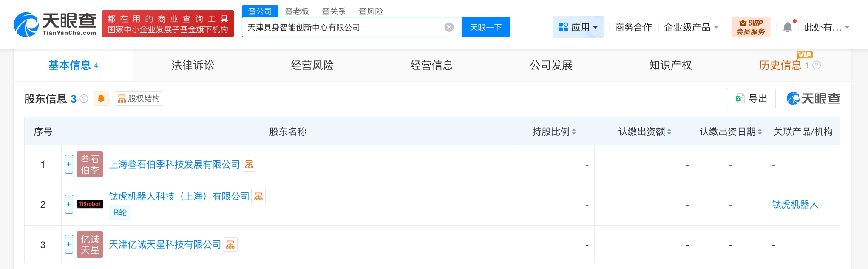The height and width of the screenshot is (269, 868).
Task: Open equity structure icon for 上海叁石伯季科技发展有限公司
Action: coord(249,164)
